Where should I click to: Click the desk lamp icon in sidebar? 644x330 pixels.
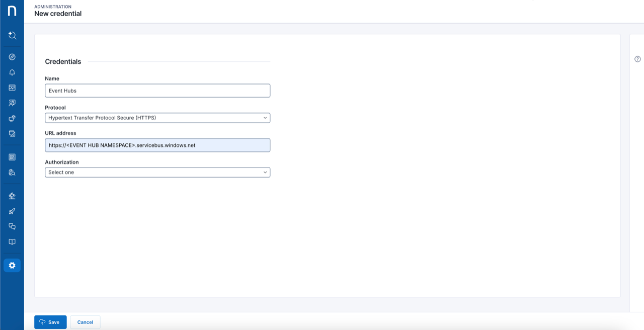point(12,196)
